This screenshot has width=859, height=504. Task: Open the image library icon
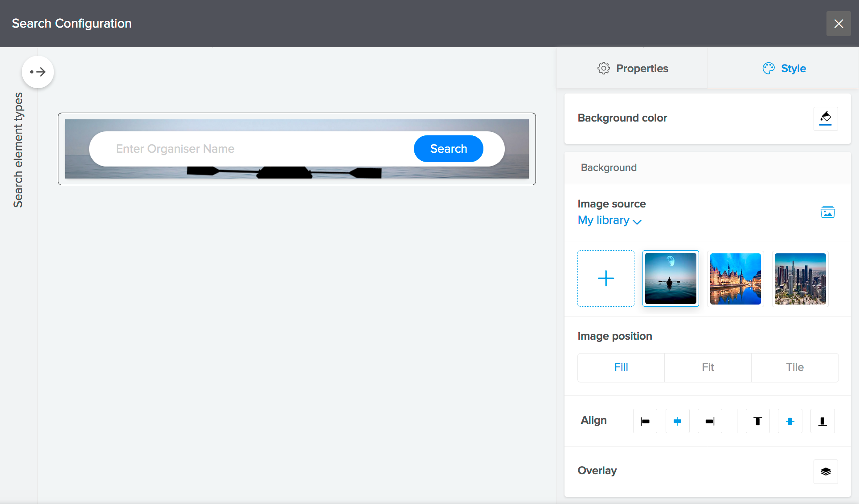(827, 212)
